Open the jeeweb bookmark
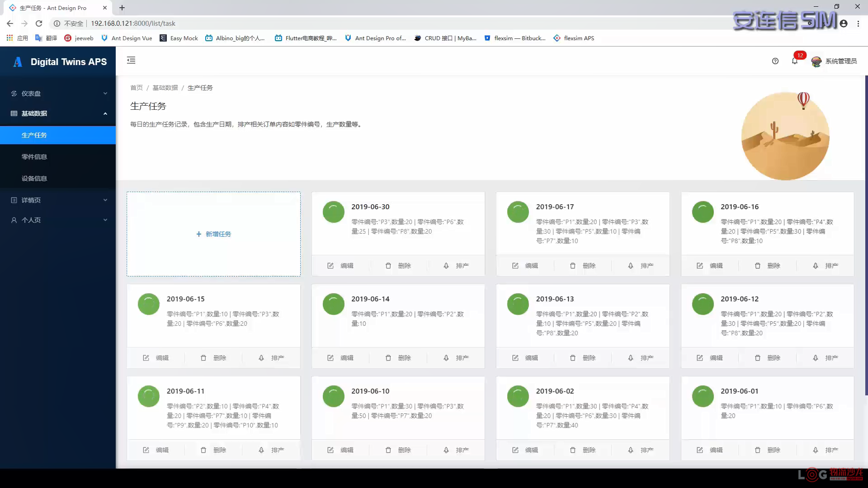 pos(79,38)
